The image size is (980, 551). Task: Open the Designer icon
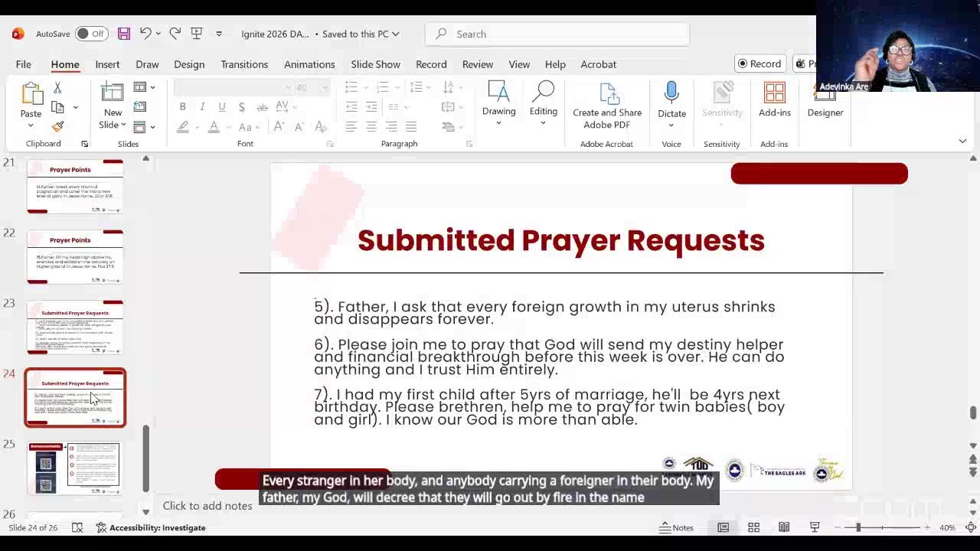click(825, 93)
